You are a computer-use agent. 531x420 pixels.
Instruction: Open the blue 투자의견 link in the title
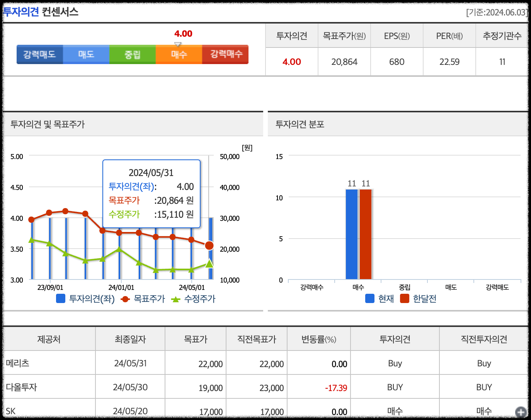[20, 12]
